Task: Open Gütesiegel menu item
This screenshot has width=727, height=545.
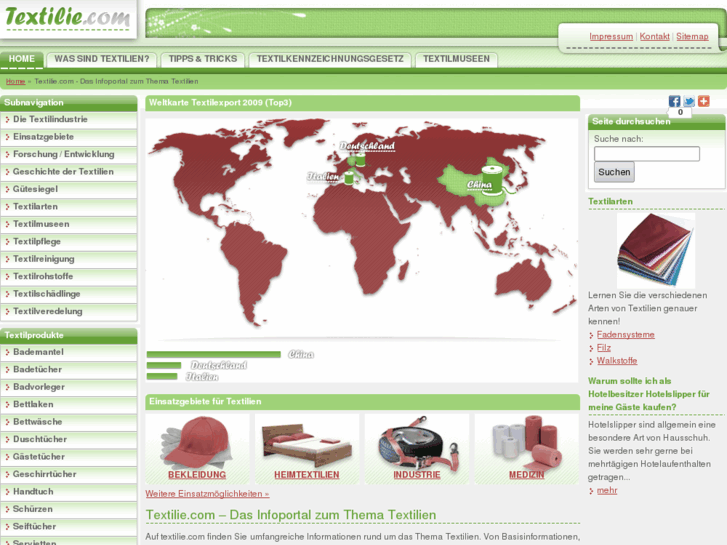Action: click(x=69, y=189)
